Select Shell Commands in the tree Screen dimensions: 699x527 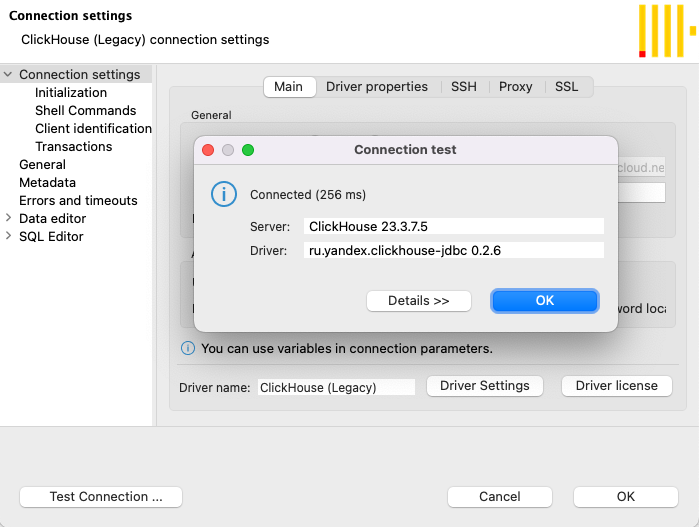click(86, 110)
